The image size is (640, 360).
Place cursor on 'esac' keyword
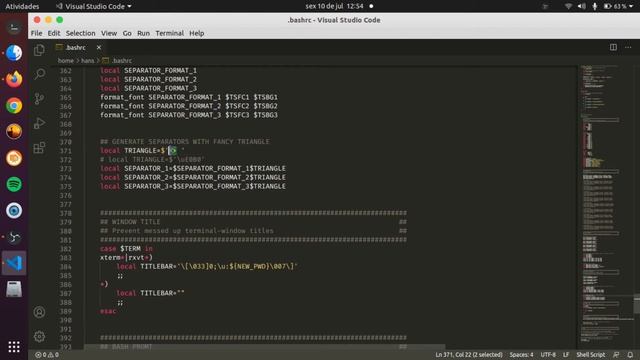(108, 311)
